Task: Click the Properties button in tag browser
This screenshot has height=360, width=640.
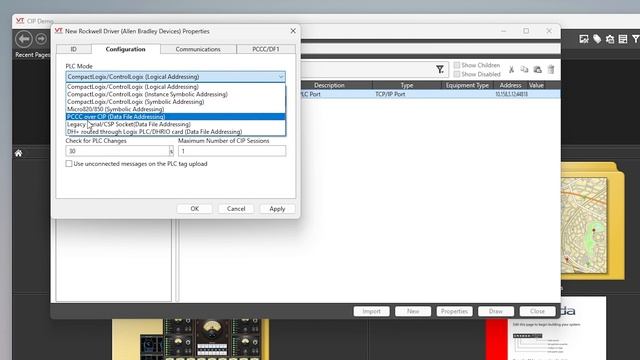Action: pos(454,311)
